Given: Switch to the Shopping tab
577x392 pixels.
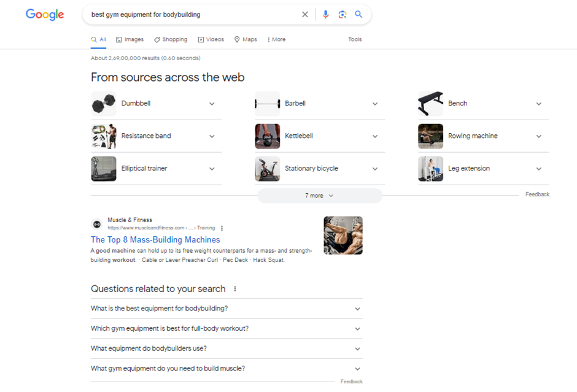Looking at the screenshot, I should click(x=171, y=39).
